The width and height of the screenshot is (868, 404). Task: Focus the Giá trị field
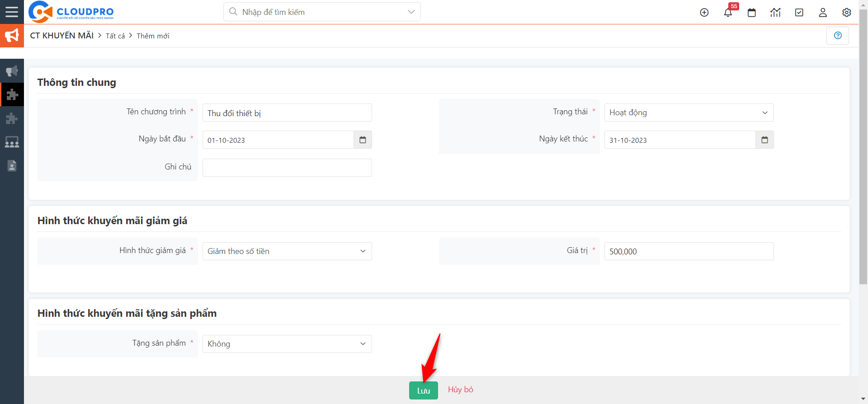[689, 251]
